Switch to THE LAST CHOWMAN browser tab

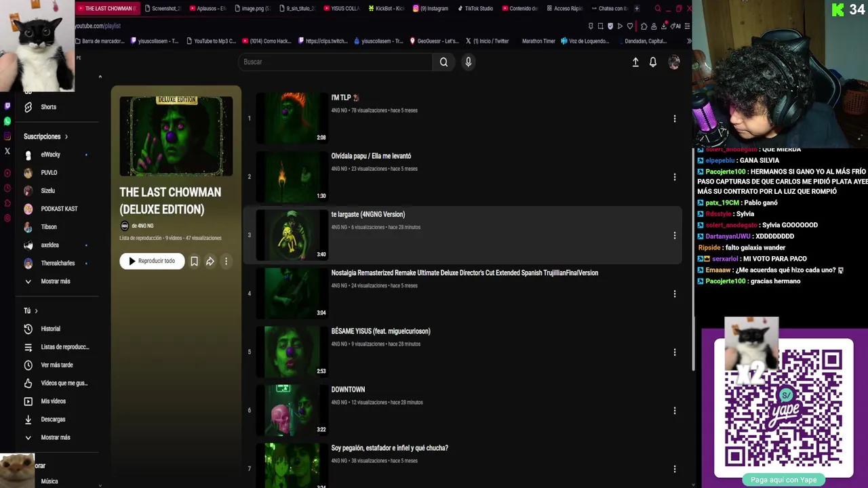107,8
